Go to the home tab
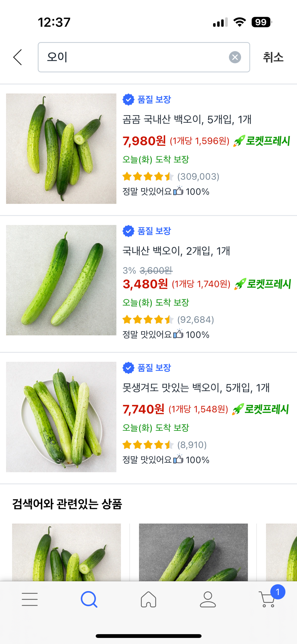Image resolution: width=297 pixels, height=644 pixels. pyautogui.click(x=148, y=599)
